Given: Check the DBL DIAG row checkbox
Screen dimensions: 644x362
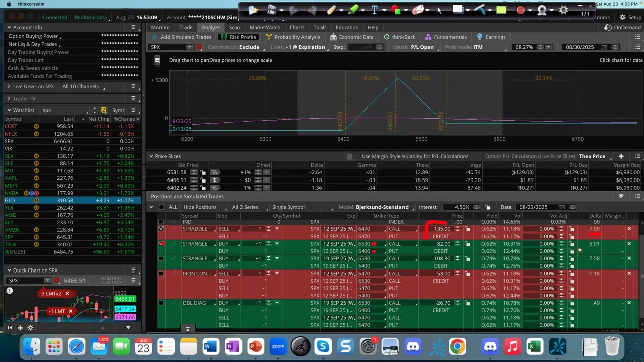Looking at the screenshot, I should pos(161,303).
